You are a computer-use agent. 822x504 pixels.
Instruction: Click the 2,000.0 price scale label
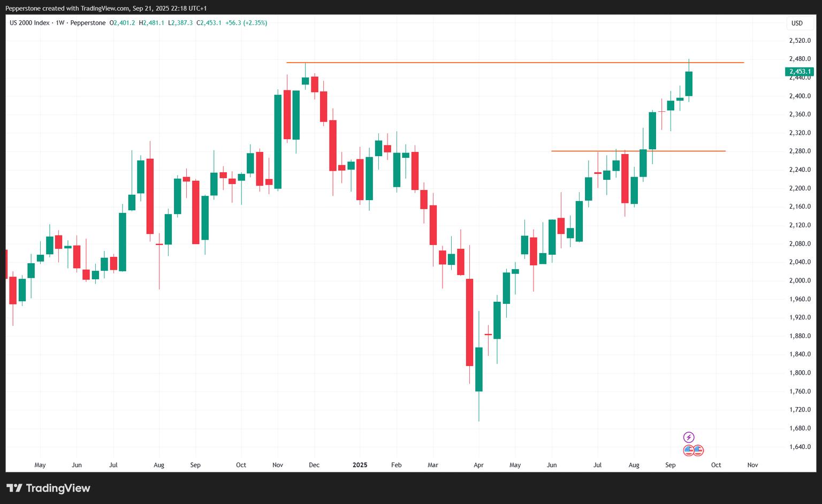[800, 281]
